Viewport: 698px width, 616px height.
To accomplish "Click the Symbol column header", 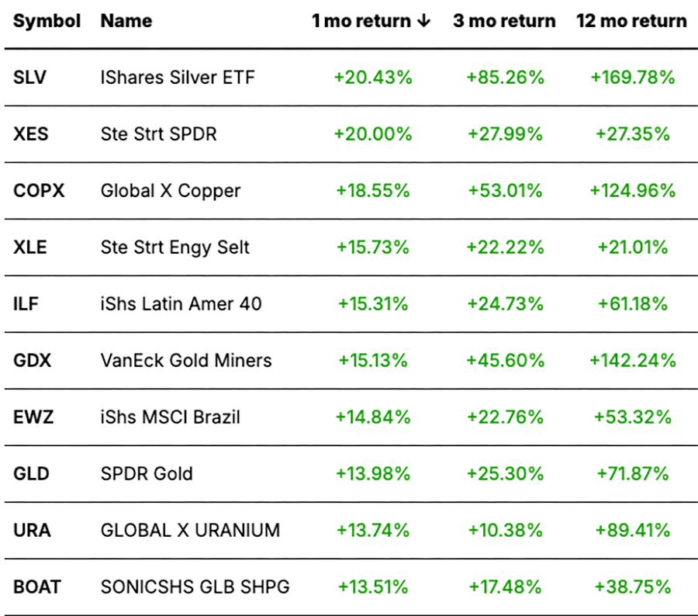I will (x=47, y=21).
